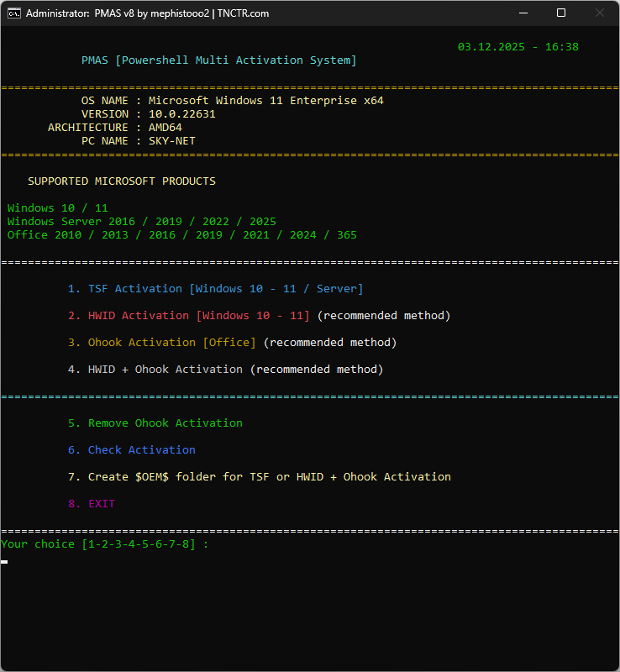Close the PMAS console window

click(600, 13)
